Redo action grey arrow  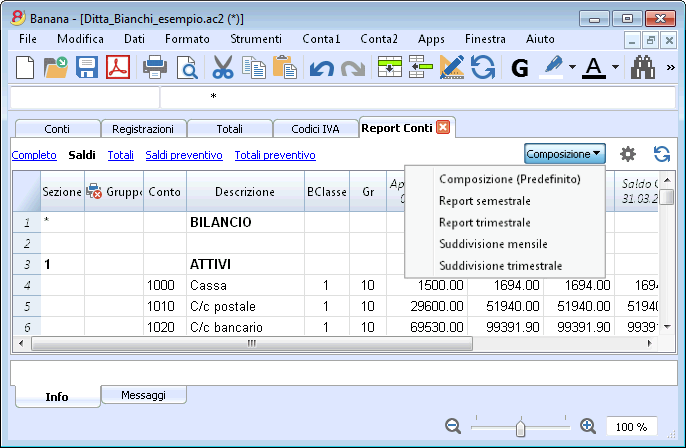[x=353, y=69]
